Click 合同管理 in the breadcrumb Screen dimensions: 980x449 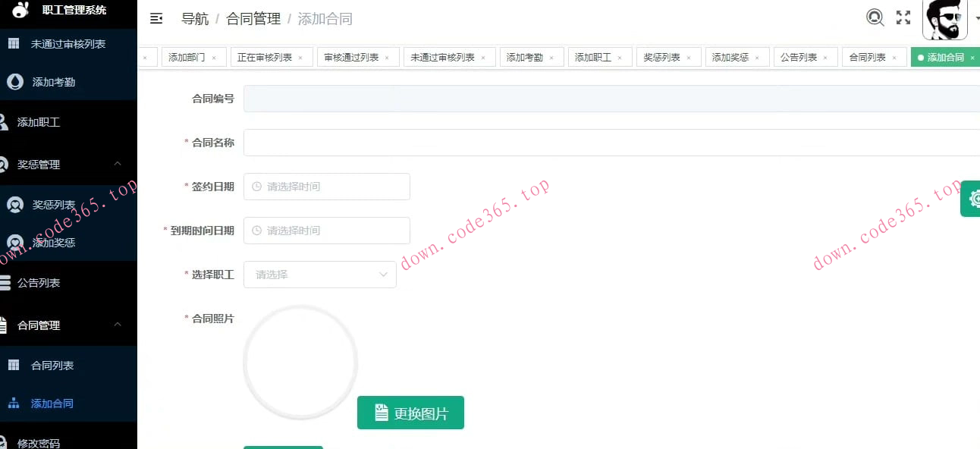click(253, 18)
